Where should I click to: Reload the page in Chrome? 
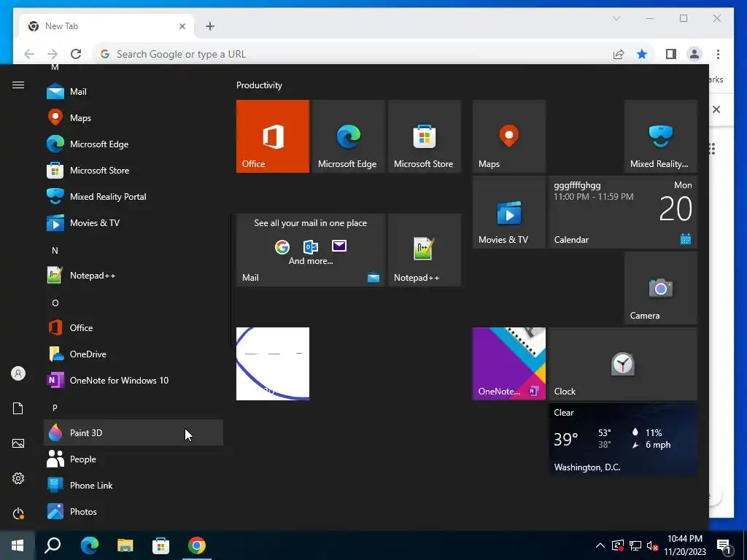[76, 54]
